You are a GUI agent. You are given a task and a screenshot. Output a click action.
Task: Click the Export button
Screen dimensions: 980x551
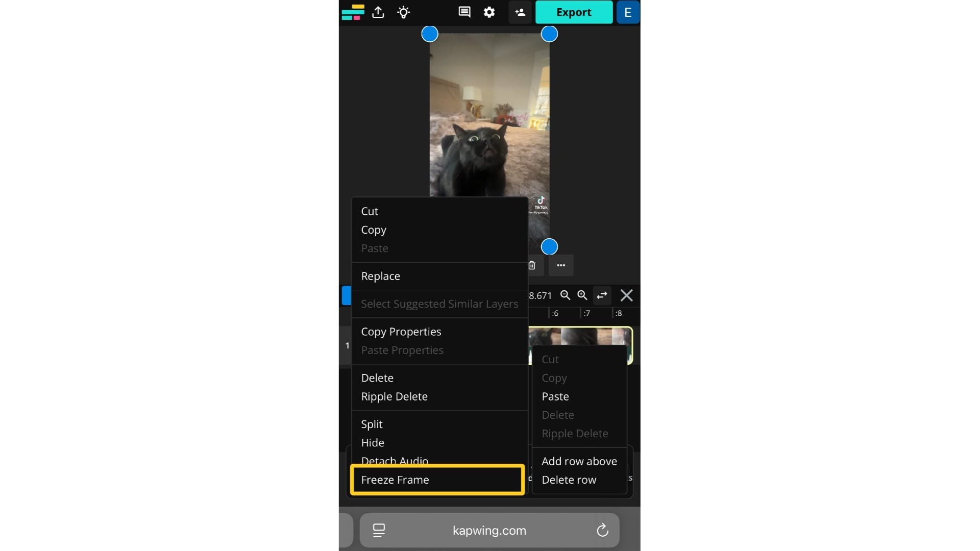point(574,12)
